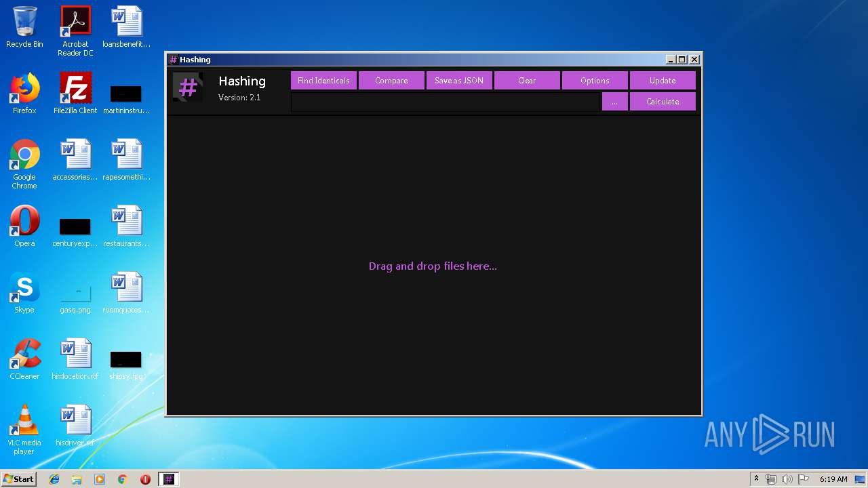Open the Compare function
Viewport: 868px width, 488px height.
coord(391,81)
